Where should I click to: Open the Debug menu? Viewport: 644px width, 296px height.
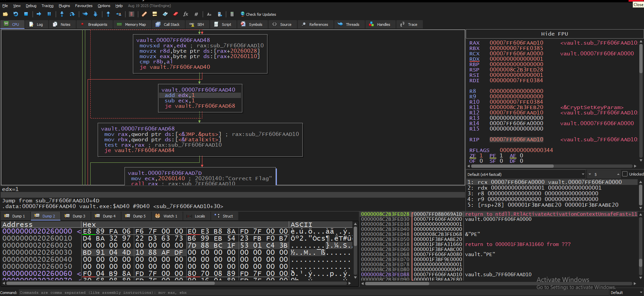31,6
